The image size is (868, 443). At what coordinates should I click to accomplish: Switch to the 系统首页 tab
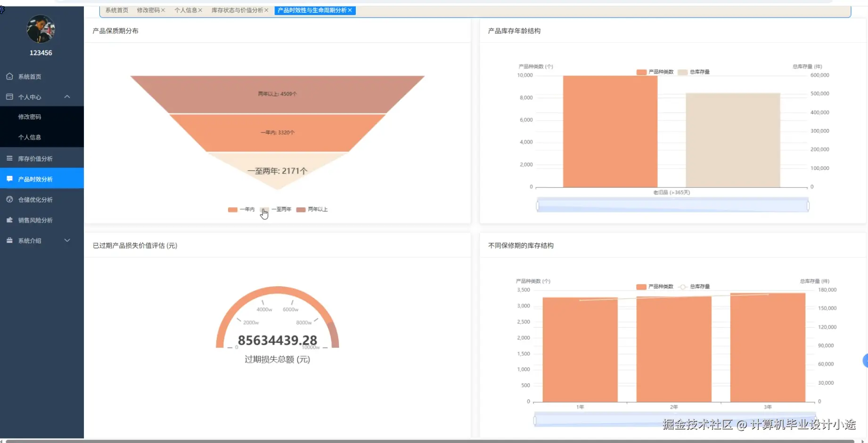click(117, 10)
